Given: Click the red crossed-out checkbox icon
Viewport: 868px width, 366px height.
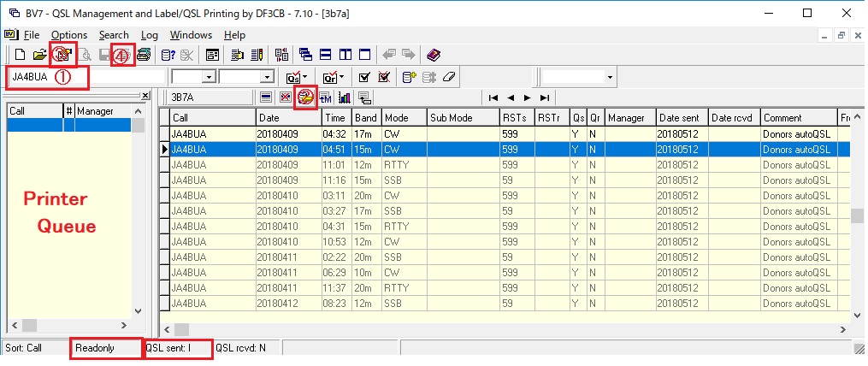Looking at the screenshot, I should tap(384, 78).
